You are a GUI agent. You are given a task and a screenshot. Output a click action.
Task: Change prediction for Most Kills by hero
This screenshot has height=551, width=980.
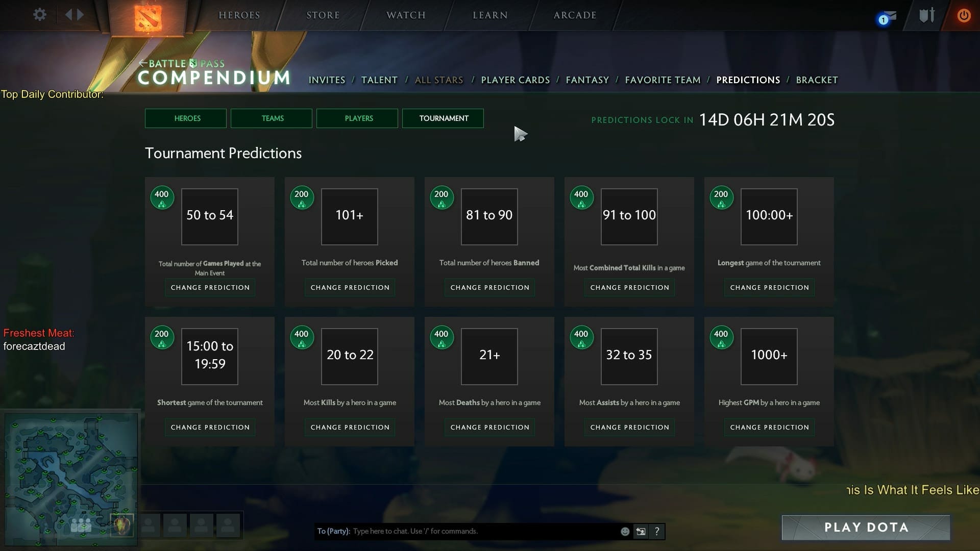[350, 428]
